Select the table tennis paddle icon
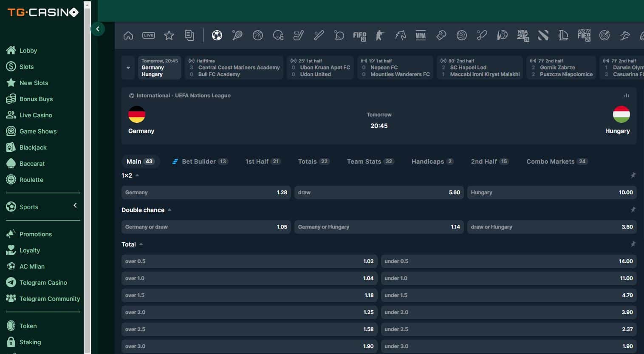This screenshot has width=644, height=354. click(339, 36)
